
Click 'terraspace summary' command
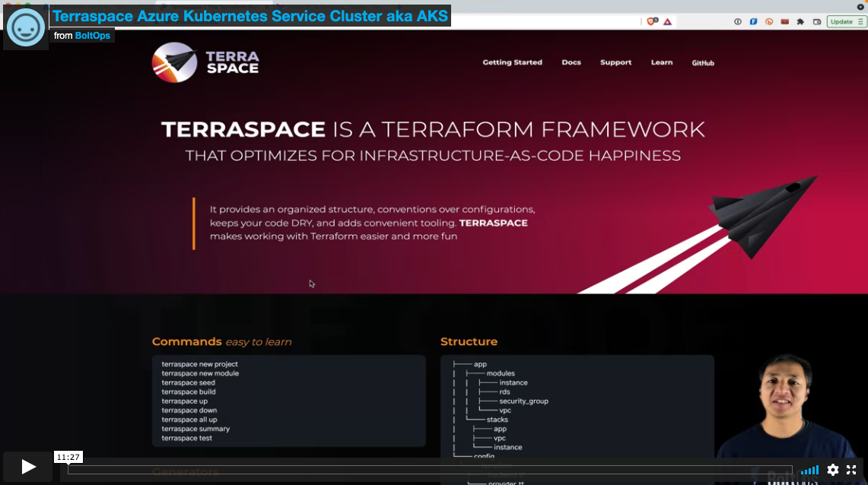click(x=196, y=429)
